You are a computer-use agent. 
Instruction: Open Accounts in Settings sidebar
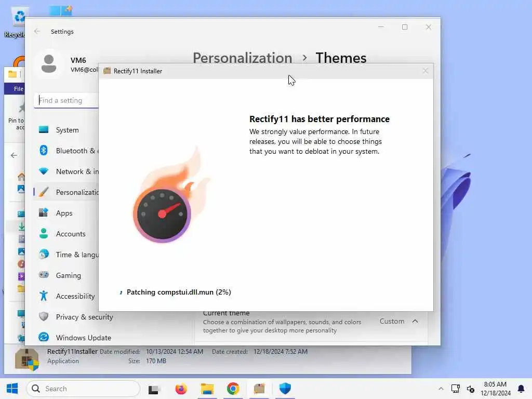66,234
